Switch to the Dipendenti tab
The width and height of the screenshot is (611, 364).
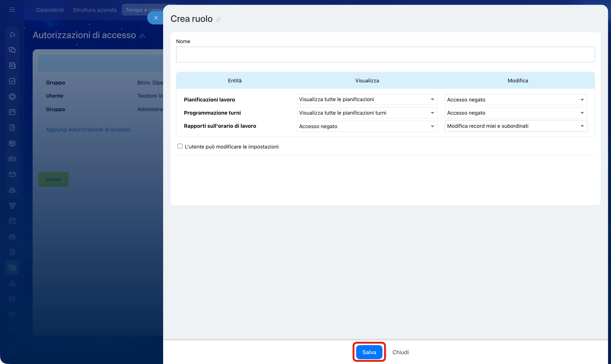tap(50, 10)
